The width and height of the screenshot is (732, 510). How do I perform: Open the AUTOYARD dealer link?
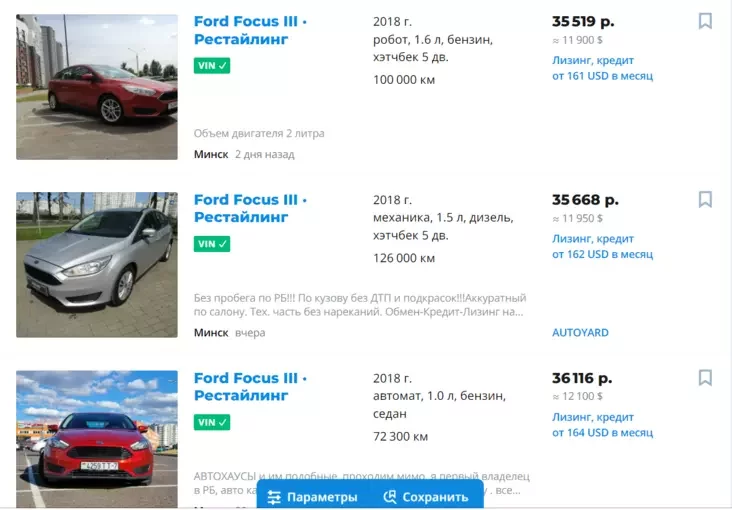tap(580, 333)
